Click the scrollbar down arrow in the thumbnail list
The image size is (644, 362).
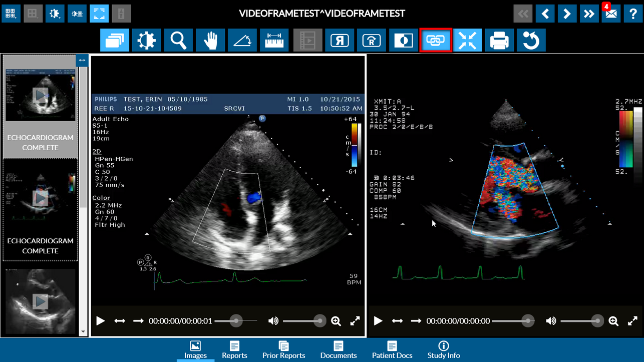point(83,331)
